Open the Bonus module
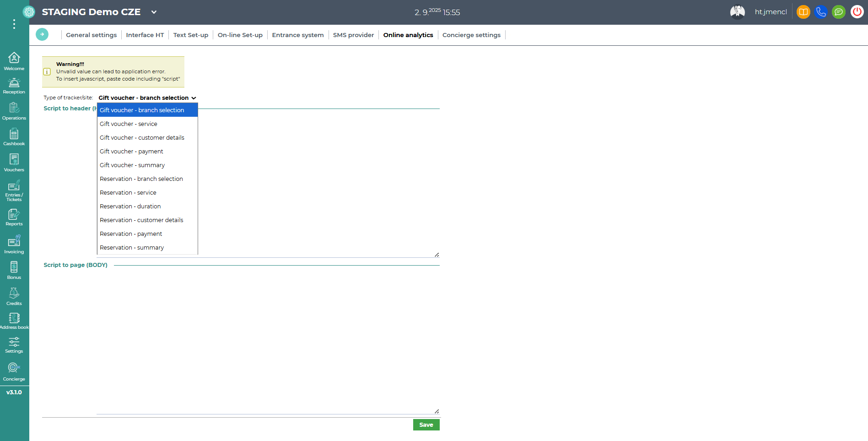The width and height of the screenshot is (868, 441). 14,270
